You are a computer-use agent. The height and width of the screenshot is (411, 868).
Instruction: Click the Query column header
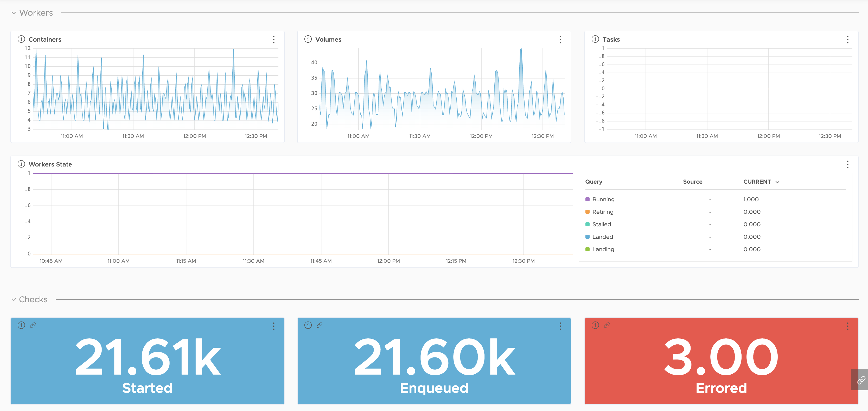593,182
